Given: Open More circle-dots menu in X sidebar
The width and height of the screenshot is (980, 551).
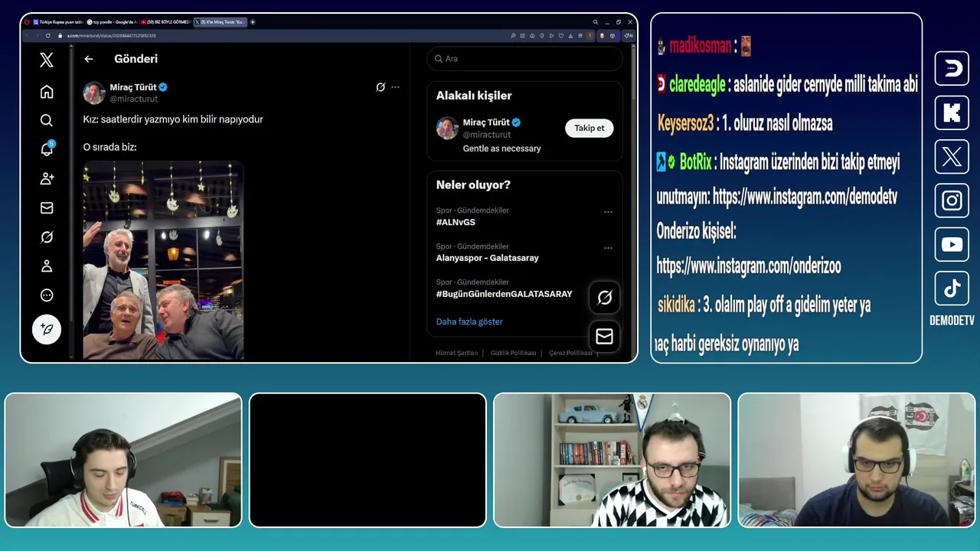Looking at the screenshot, I should tap(47, 295).
